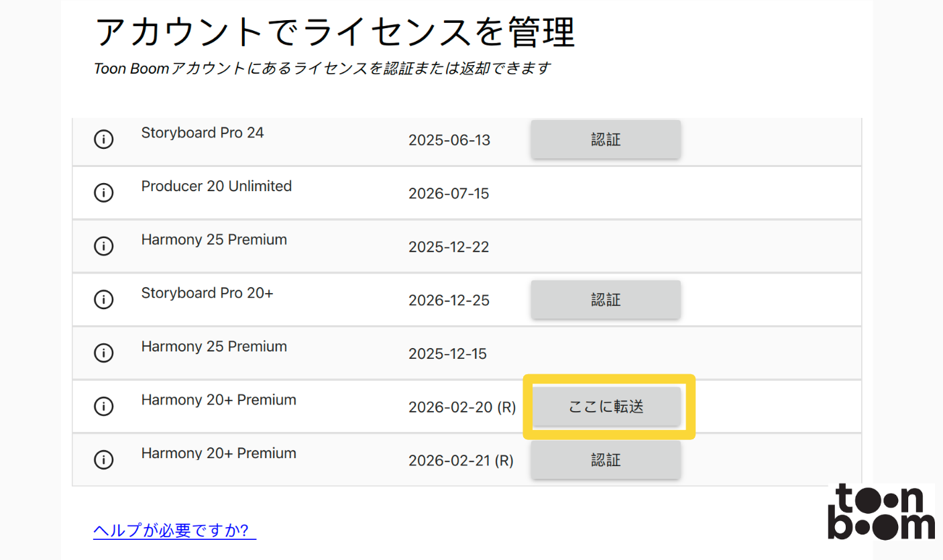
Task: Click the 2026-07-15 expiry date
Action: 449,194
